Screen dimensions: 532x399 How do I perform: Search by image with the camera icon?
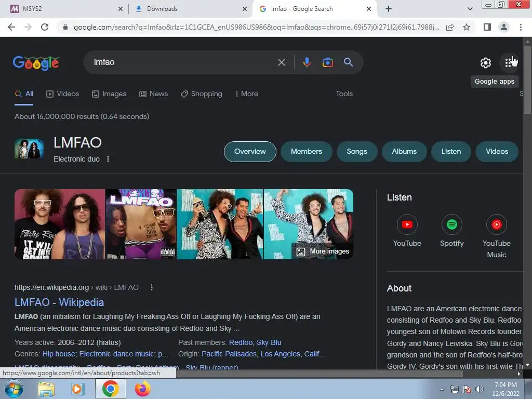(327, 62)
